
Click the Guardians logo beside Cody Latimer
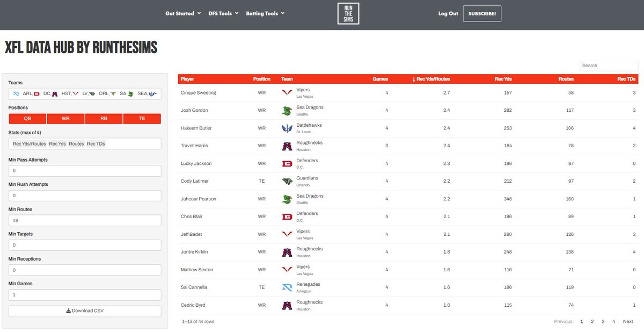click(x=286, y=181)
